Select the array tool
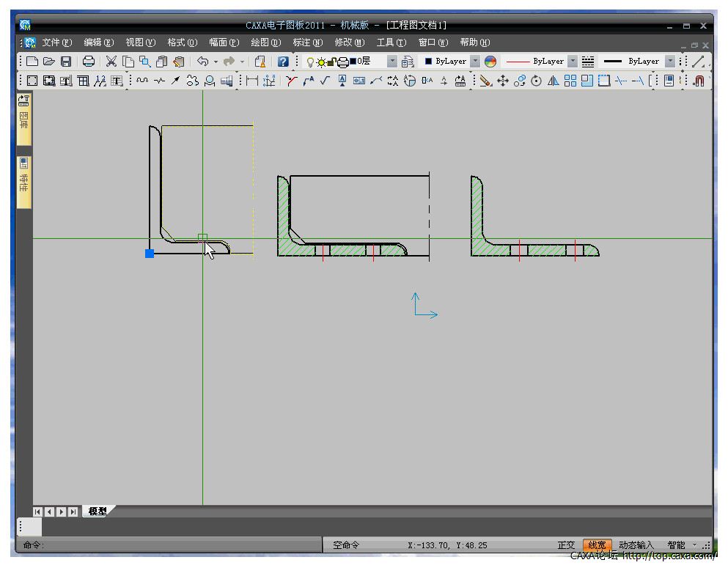This screenshot has width=728, height=568. (570, 81)
